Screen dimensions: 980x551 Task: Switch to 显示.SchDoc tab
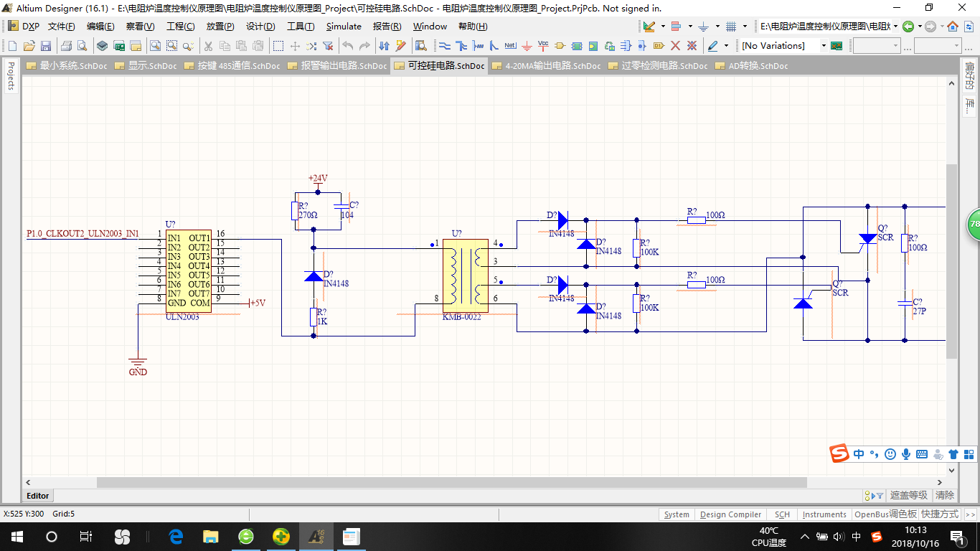tap(146, 65)
